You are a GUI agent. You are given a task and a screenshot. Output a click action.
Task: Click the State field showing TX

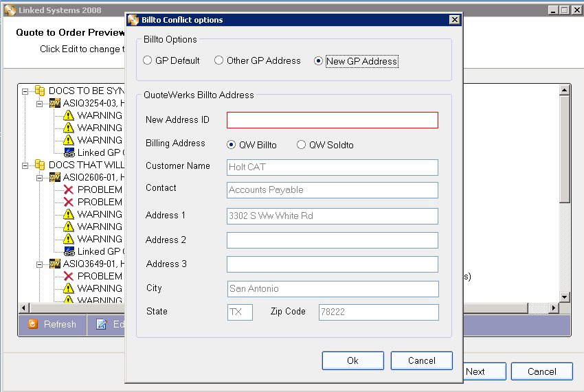pos(240,312)
